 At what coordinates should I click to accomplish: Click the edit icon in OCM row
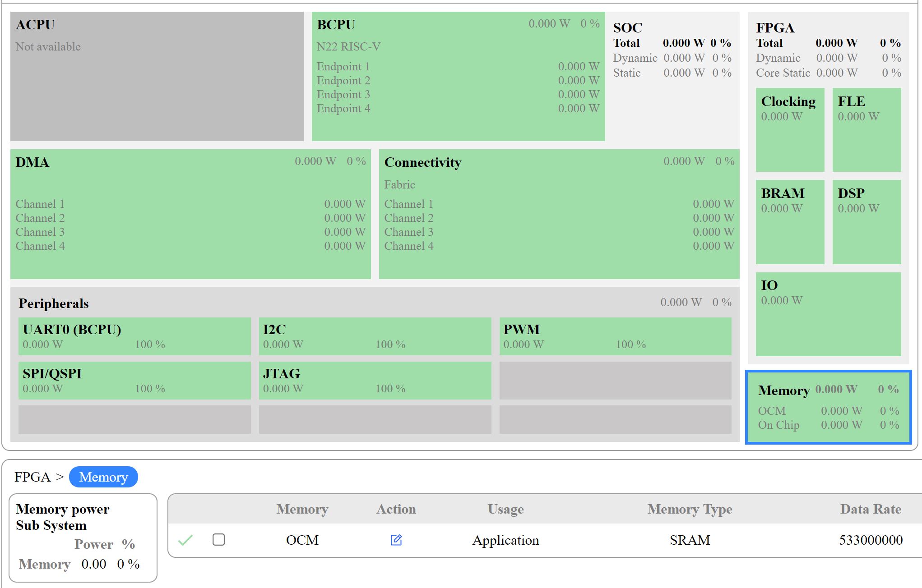[x=396, y=540]
